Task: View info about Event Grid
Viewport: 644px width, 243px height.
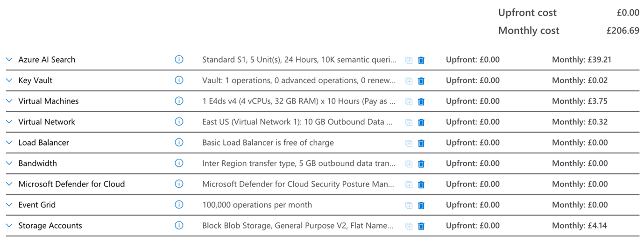Action: click(x=179, y=205)
